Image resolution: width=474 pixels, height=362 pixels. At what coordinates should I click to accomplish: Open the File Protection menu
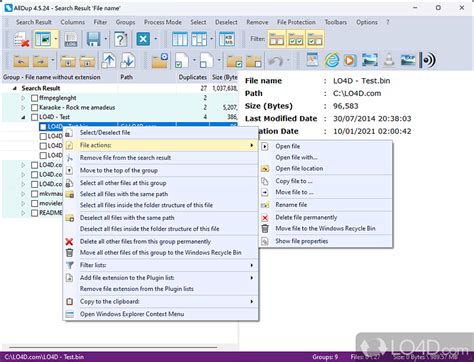[x=296, y=22]
